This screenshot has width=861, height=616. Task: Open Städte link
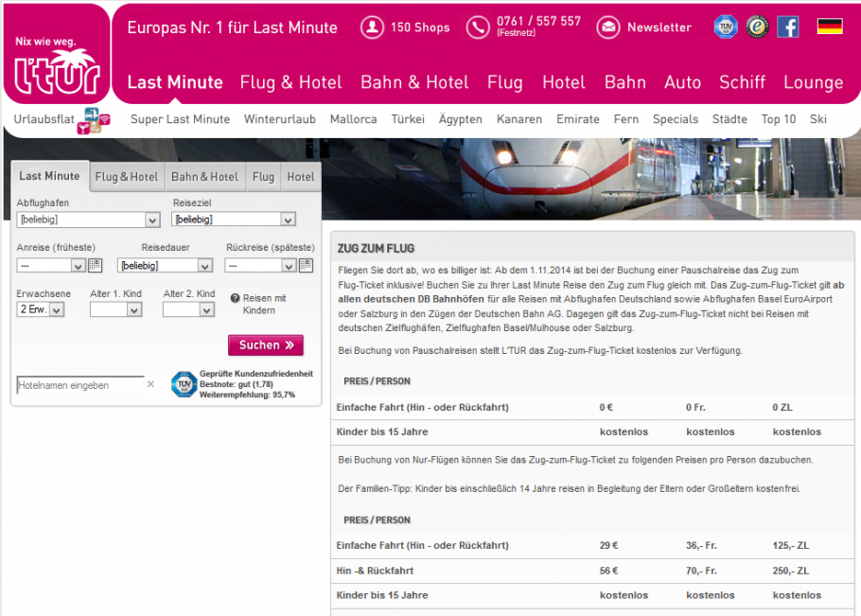(729, 119)
